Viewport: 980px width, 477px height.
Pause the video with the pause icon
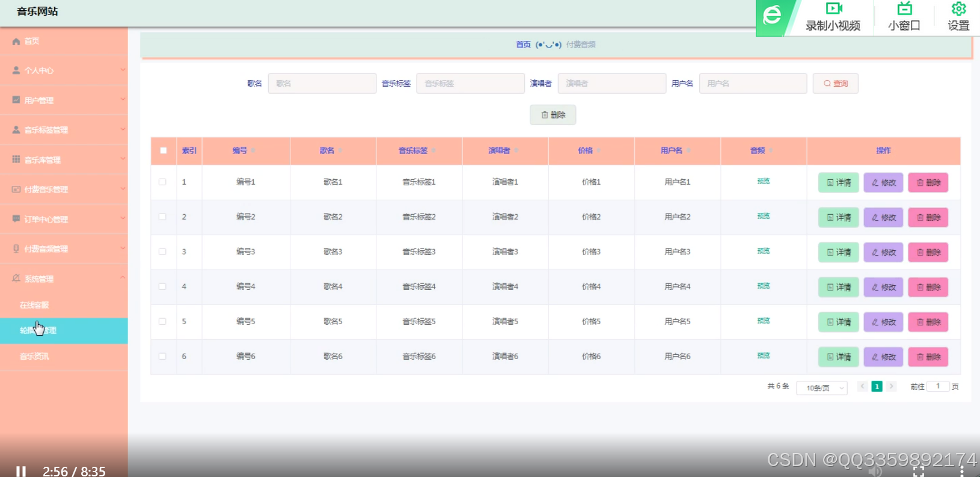coord(21,472)
